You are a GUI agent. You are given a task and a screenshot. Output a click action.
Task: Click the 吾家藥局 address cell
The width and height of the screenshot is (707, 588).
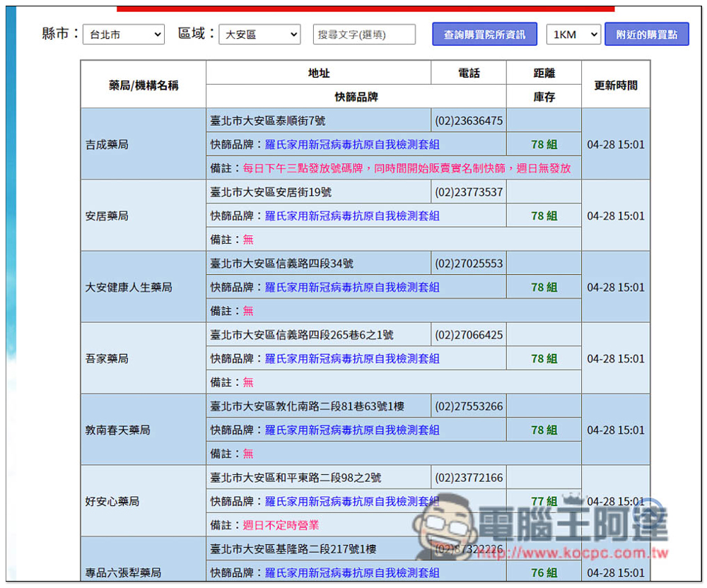point(302,335)
